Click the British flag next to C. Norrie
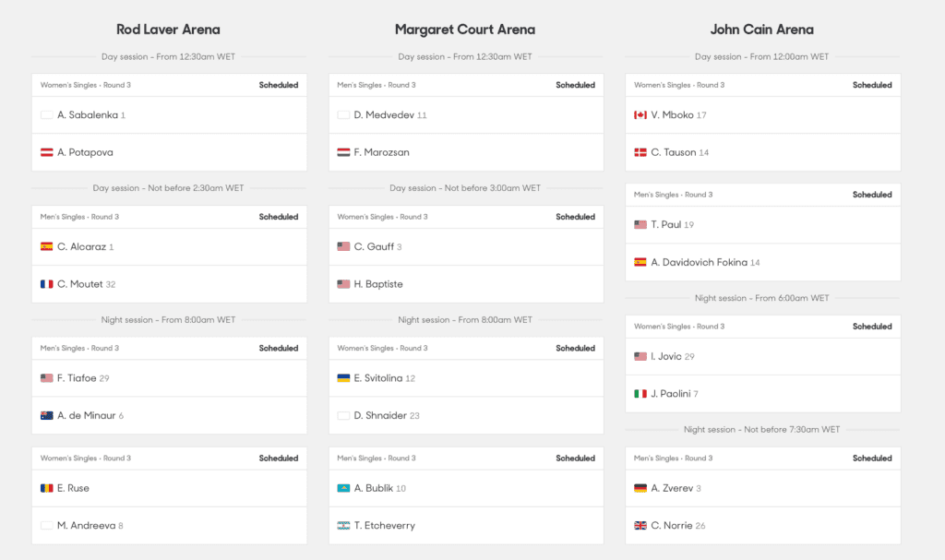This screenshot has height=560, width=945. coord(640,526)
